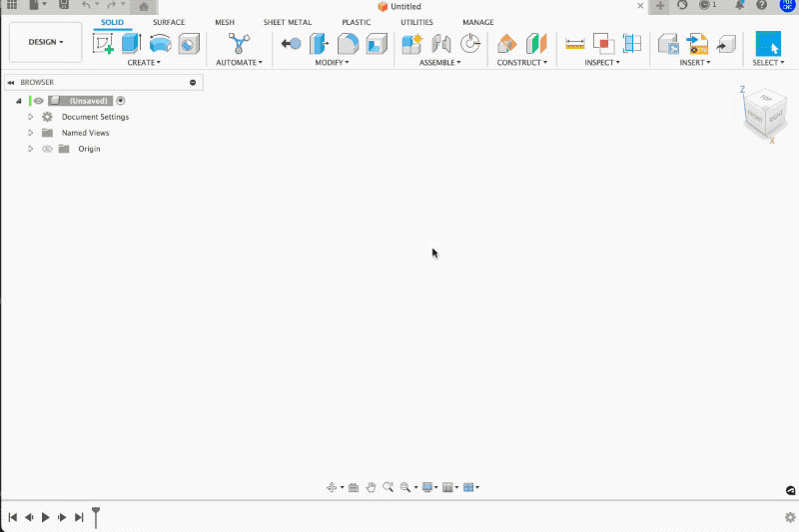Click the Measure tool in Inspect group

point(575,43)
